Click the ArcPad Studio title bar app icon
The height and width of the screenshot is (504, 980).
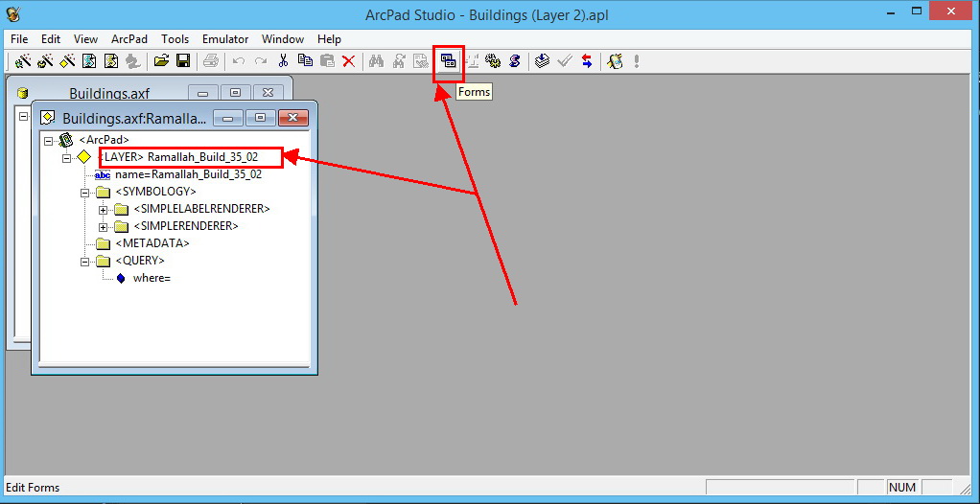click(x=13, y=14)
